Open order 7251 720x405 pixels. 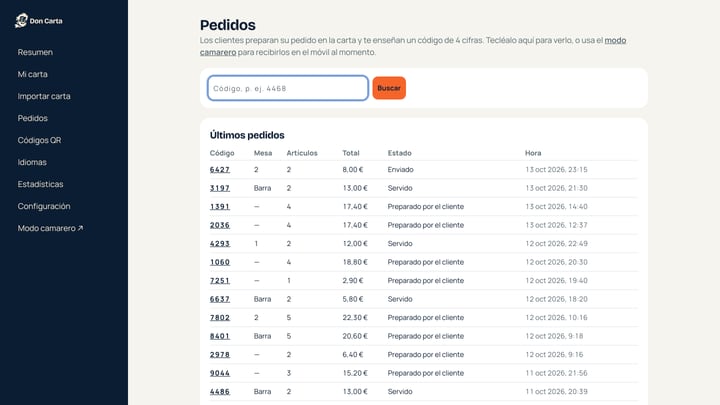point(219,281)
